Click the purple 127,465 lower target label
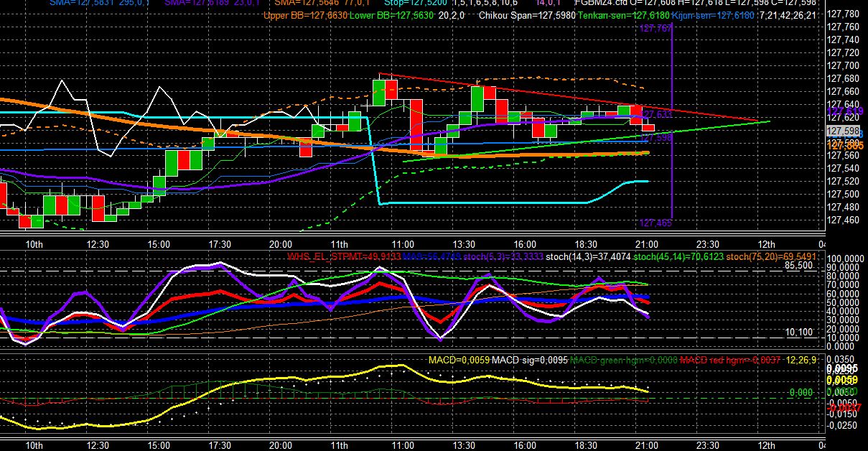 655,223
